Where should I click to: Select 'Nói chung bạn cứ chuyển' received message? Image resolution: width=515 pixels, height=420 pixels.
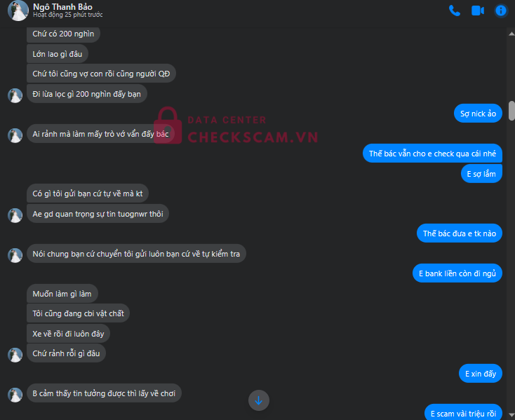pos(136,253)
